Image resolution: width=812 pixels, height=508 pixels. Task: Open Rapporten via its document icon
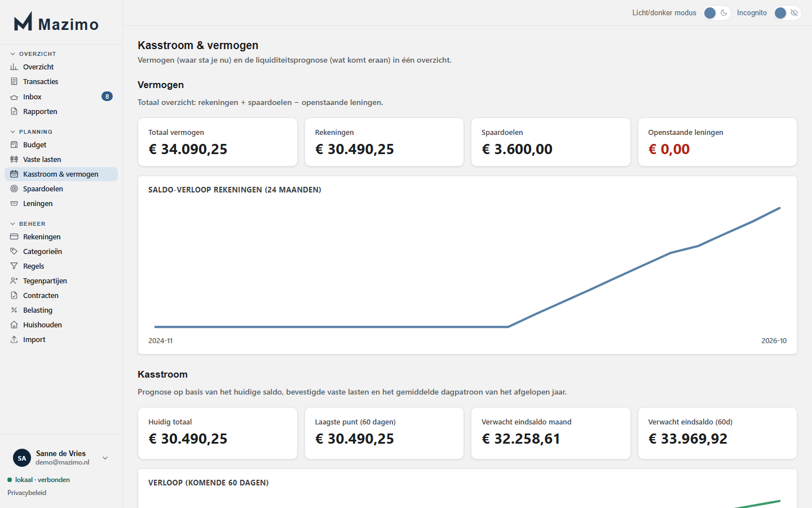pyautogui.click(x=14, y=111)
